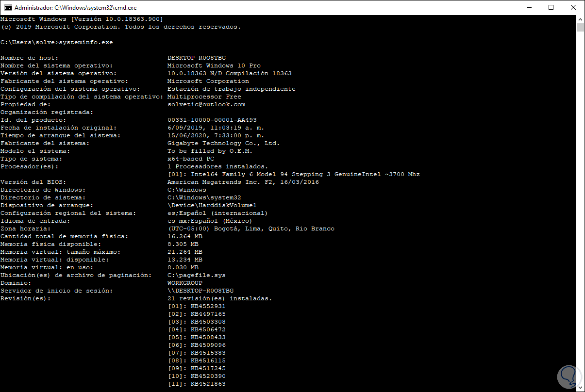
Task: Click es;Español (internacional) value
Action: [x=218, y=213]
